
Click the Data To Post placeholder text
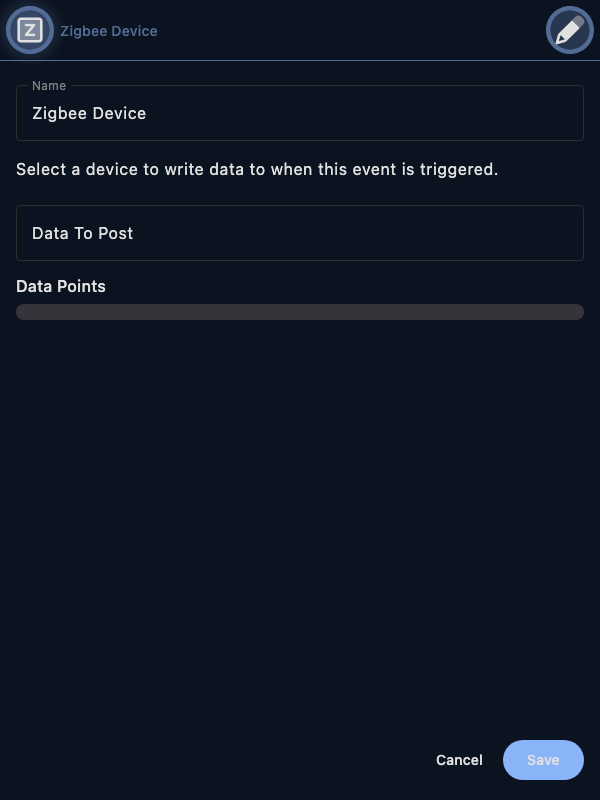point(83,233)
